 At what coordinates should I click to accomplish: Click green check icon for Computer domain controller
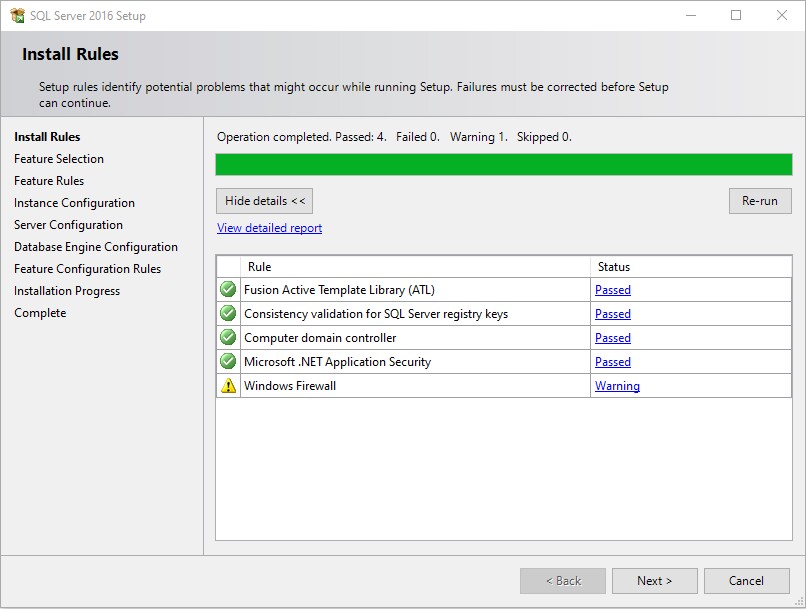click(228, 338)
